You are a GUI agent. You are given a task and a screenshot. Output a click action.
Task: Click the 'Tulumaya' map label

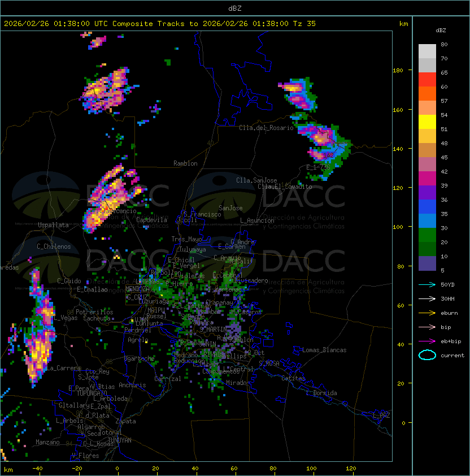click(193, 249)
